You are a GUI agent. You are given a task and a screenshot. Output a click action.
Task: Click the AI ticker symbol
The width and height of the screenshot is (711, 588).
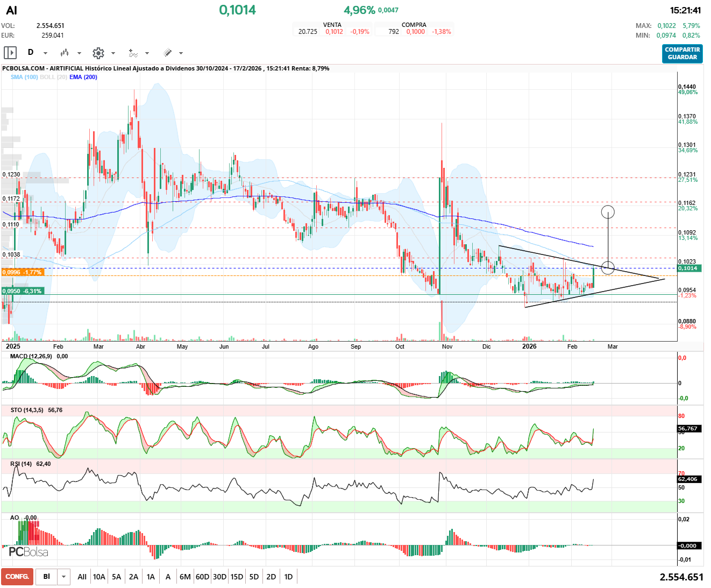pyautogui.click(x=11, y=10)
